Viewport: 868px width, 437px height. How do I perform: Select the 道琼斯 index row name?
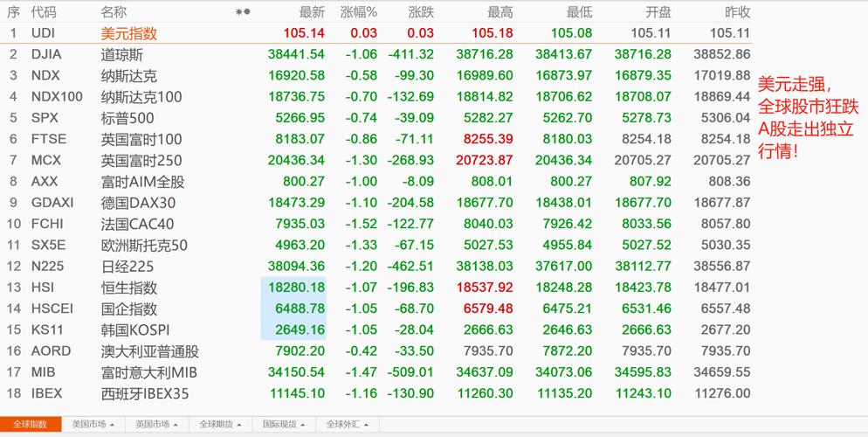pos(121,54)
